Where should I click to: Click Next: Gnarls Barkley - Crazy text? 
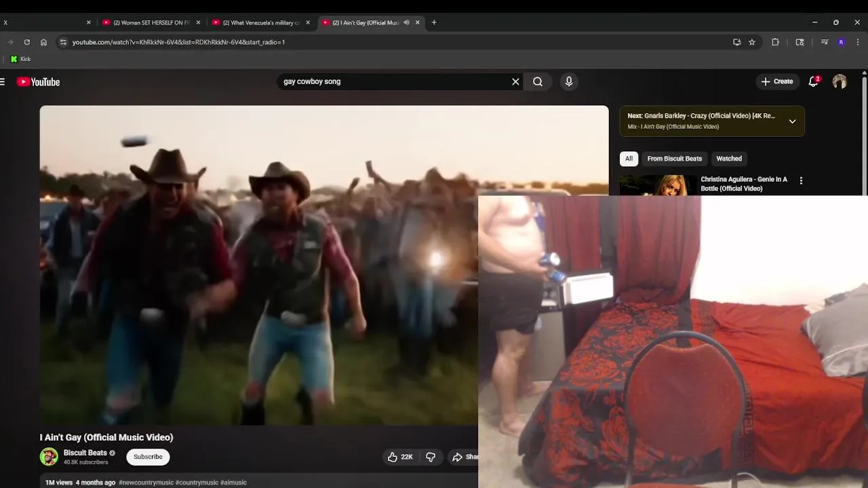701,116
